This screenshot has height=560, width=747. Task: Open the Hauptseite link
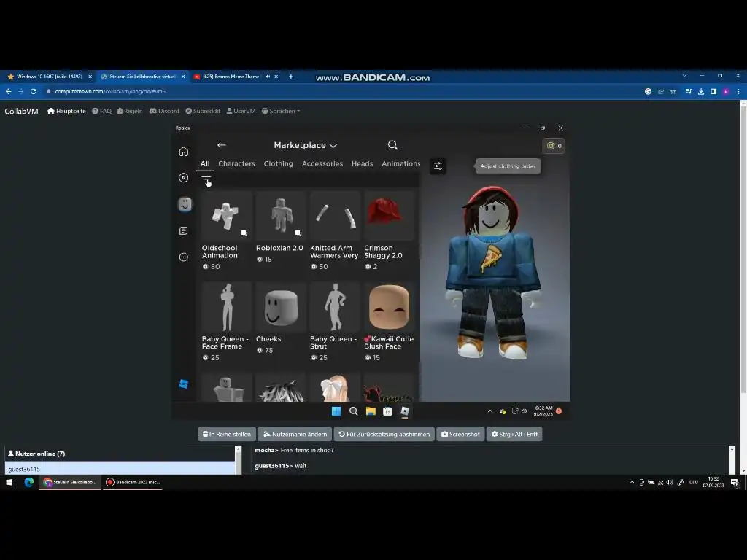click(66, 111)
